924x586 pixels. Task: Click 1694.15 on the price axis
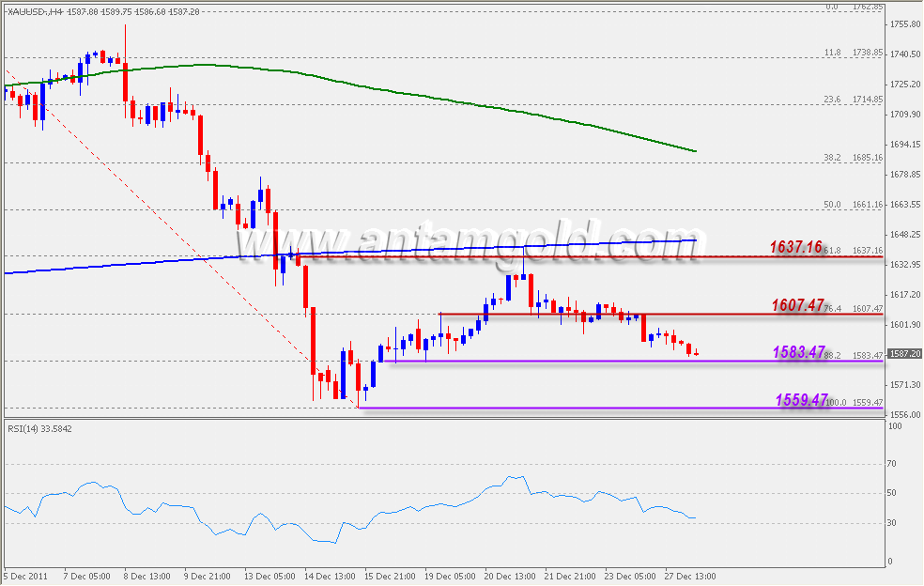pyautogui.click(x=906, y=145)
